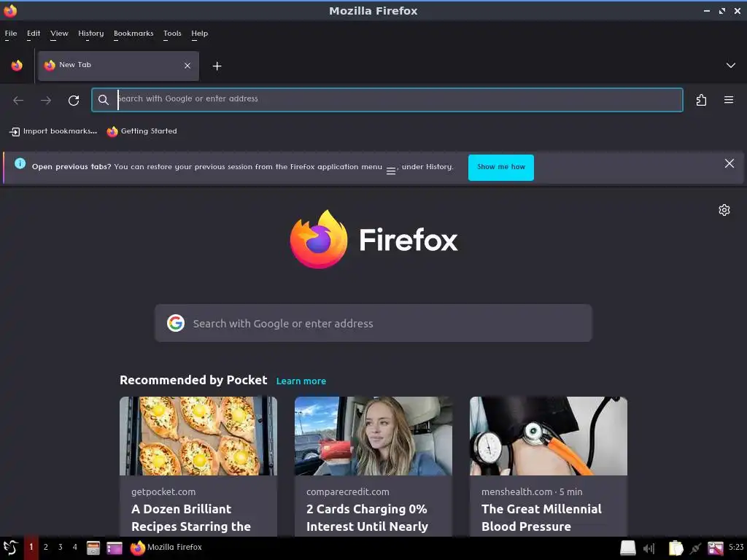This screenshot has height=560, width=747.
Task: Click the network connection tray icon
Action: [x=695, y=548]
